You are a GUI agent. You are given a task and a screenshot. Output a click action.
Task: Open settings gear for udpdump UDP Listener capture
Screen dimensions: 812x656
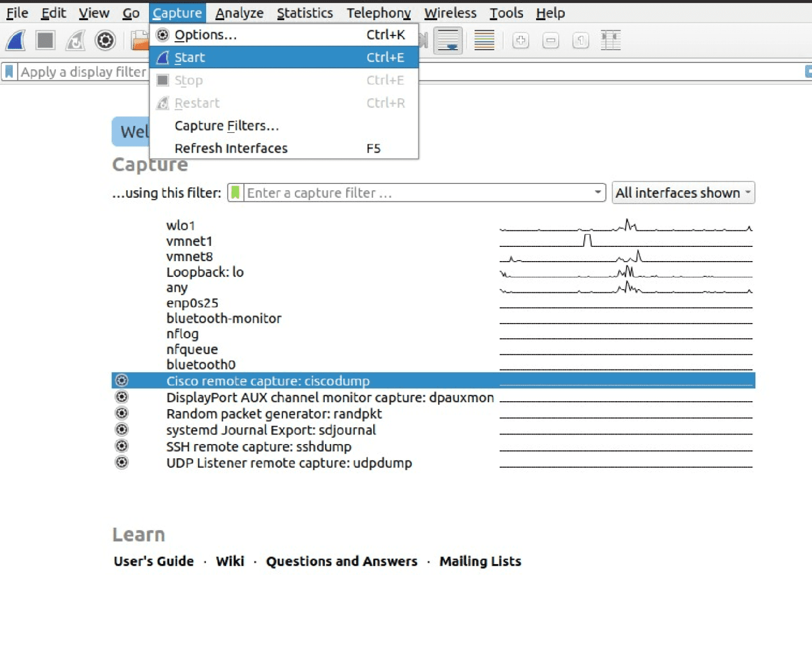click(x=123, y=463)
